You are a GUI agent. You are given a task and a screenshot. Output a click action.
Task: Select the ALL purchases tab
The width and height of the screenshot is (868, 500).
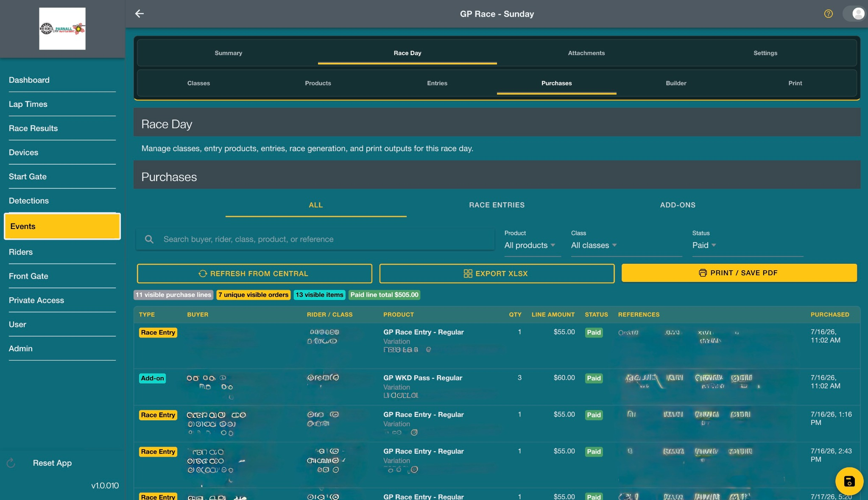315,205
